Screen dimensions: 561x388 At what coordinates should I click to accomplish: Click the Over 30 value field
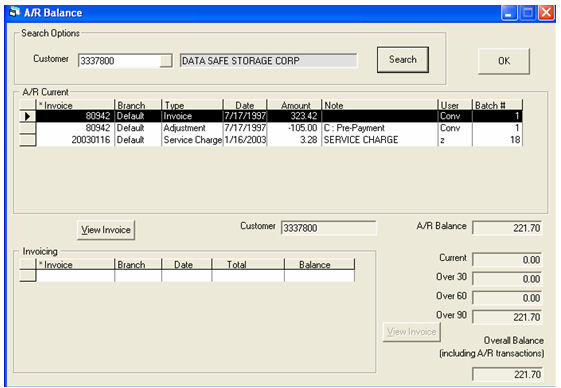[x=507, y=279]
